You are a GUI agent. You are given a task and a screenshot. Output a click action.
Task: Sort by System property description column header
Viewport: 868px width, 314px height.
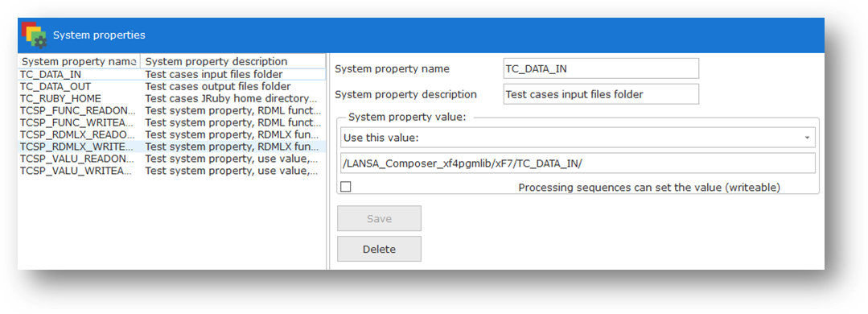pos(233,61)
